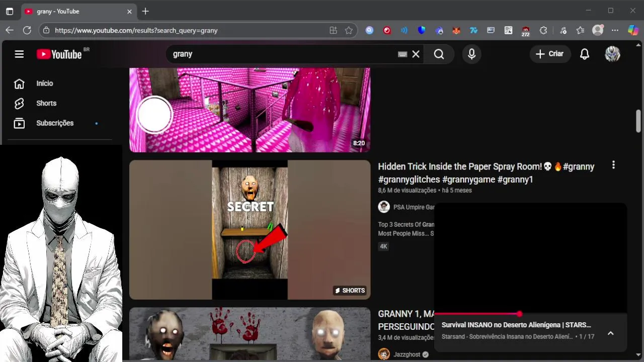This screenshot has height=362, width=644.
Task: Expand the miniplayer playlist chevron
Action: pyautogui.click(x=610, y=333)
